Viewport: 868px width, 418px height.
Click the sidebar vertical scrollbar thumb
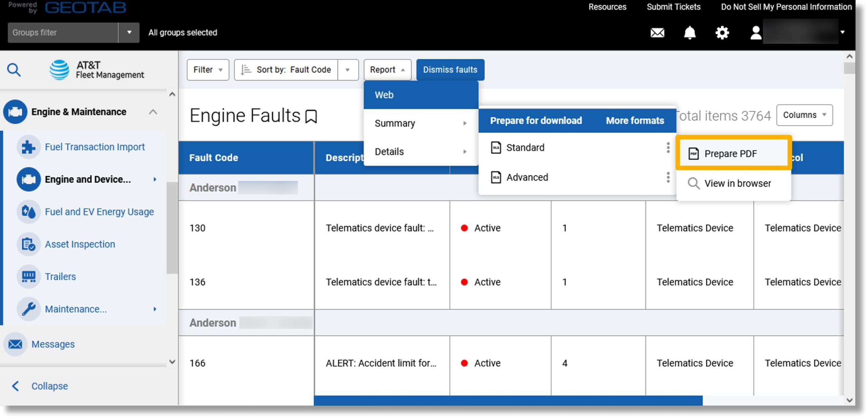(x=172, y=228)
